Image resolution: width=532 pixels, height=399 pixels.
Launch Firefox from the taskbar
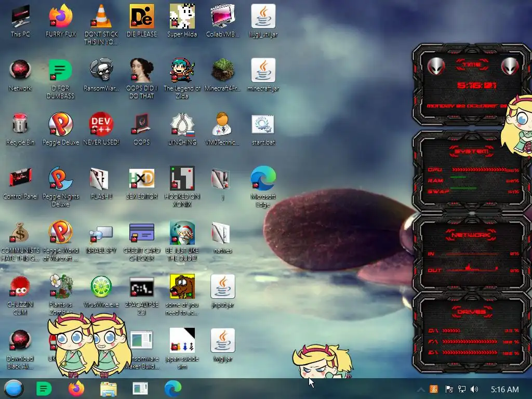[x=76, y=389]
